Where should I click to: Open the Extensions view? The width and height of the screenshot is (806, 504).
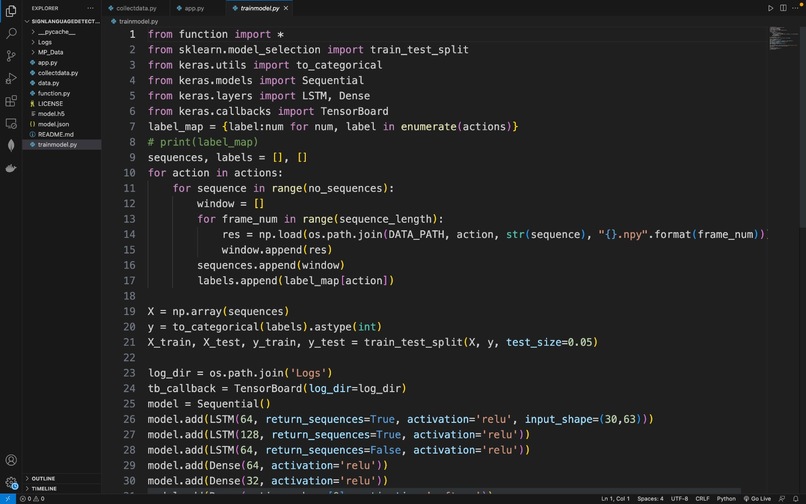tap(11, 101)
